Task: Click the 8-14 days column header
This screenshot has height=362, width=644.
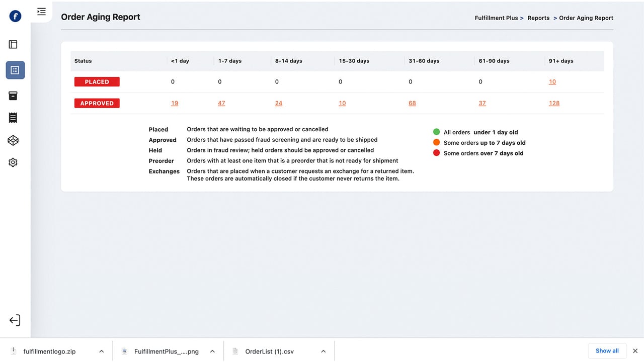Action: (289, 61)
